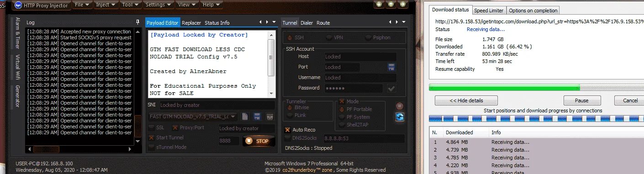Viewport: 644px width, 174px height.
Task: Click the third round green title bar button
Action: tap(403, 4)
